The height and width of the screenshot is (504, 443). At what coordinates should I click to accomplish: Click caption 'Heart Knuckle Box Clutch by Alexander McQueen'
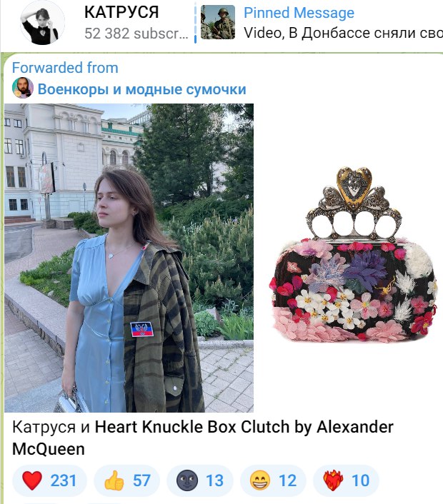[x=203, y=438]
